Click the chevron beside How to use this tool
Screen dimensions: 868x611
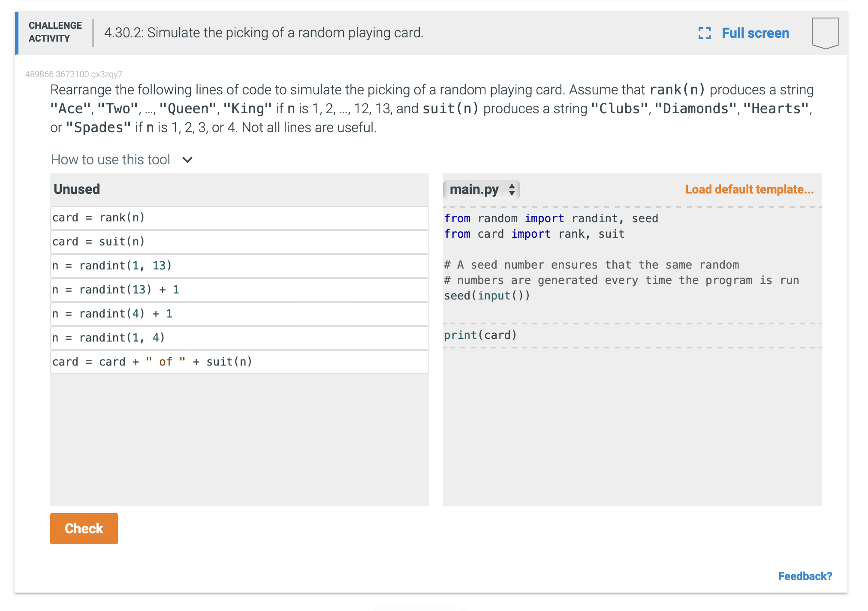[187, 159]
